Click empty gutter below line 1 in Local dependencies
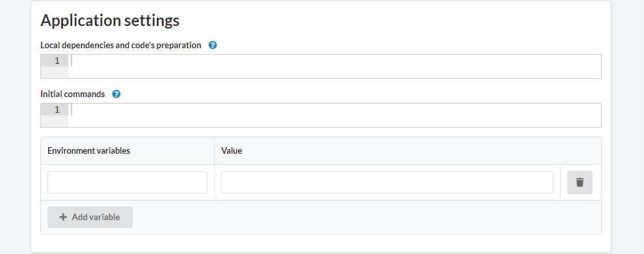This screenshot has height=254, width=644. (x=55, y=72)
